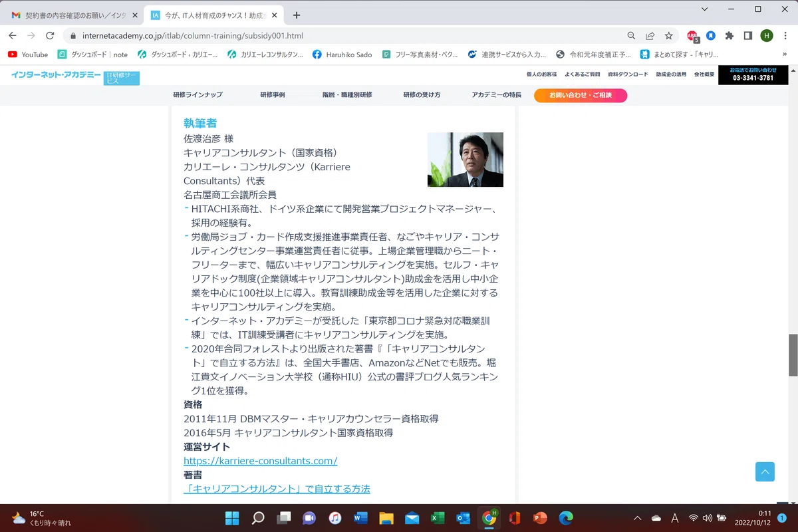798x532 pixels.
Task: Open the Teams Chat taskbar icon
Action: tap(309, 518)
